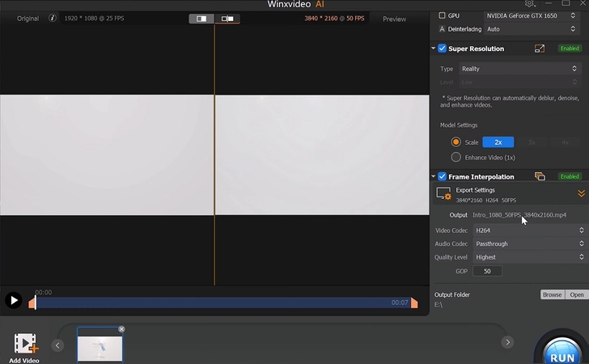Click the Preview button
This screenshot has height=364, width=589.
[x=395, y=19]
